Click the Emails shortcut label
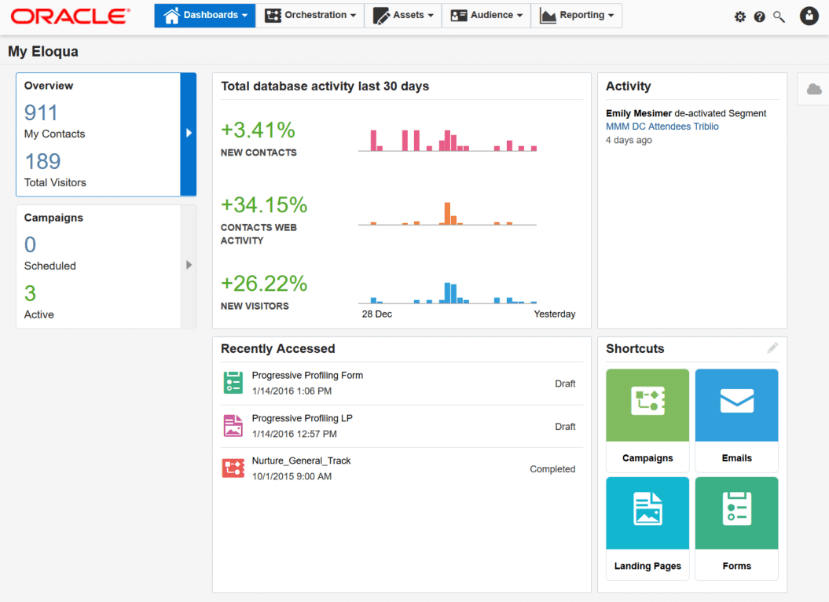 (x=736, y=458)
